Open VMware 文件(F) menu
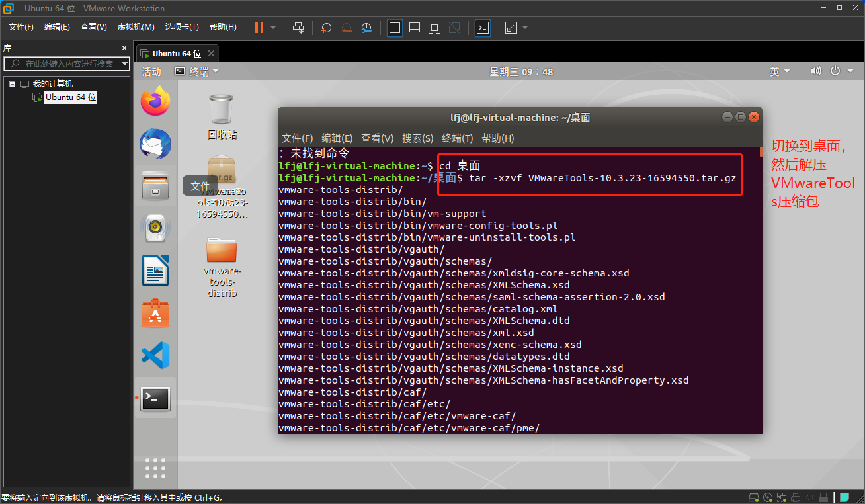Viewport: 865px width, 504px height. (21, 27)
